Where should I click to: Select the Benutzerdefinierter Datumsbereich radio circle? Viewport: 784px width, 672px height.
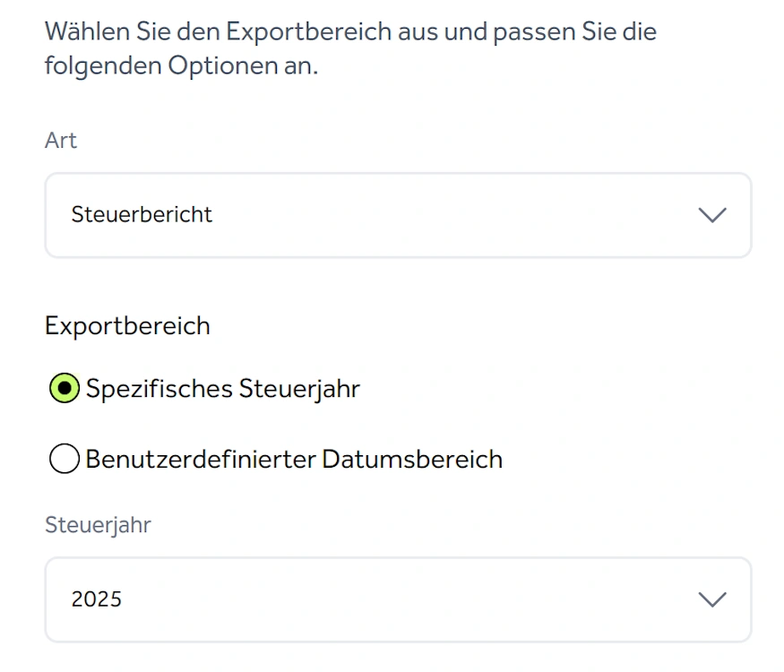click(x=65, y=458)
